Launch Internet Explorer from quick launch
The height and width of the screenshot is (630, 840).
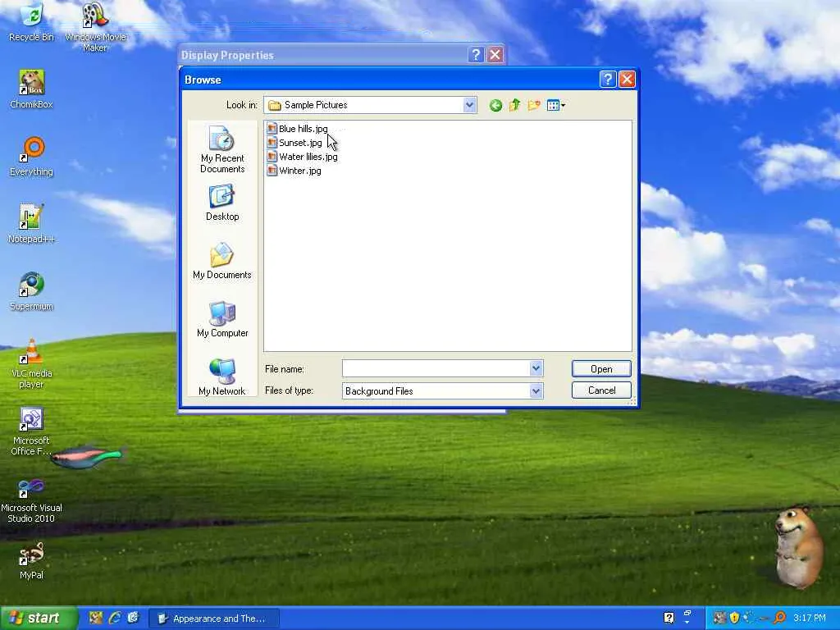click(115, 619)
